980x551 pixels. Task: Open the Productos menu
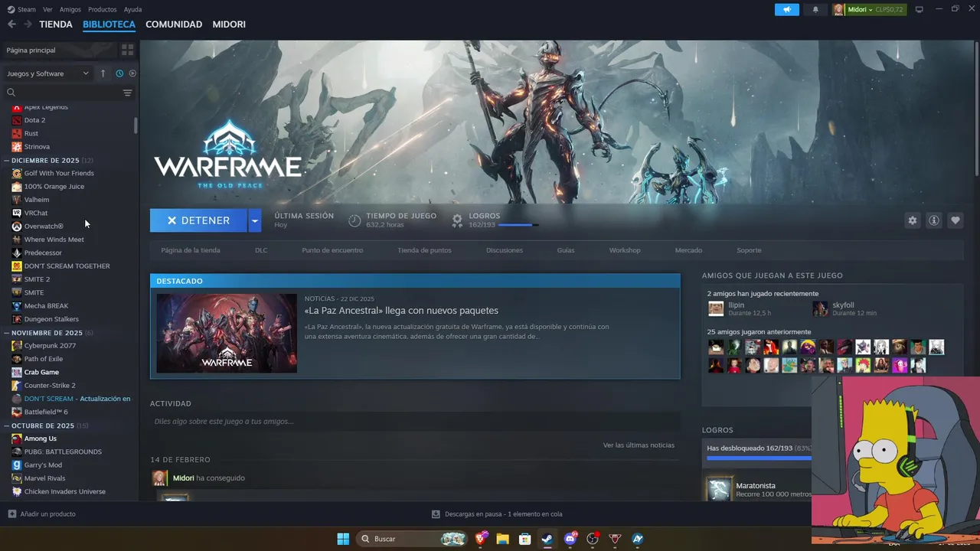pyautogui.click(x=103, y=9)
